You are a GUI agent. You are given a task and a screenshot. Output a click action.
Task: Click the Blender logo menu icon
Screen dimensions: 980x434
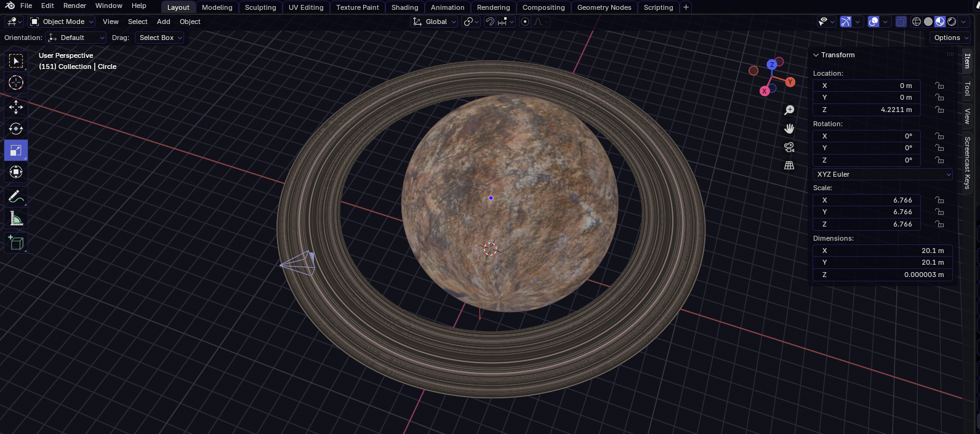coord(10,6)
